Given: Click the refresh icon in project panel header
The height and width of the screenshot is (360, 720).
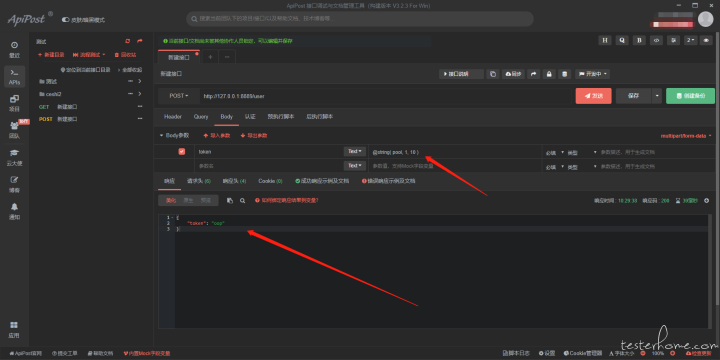Looking at the screenshot, I should click(128, 41).
